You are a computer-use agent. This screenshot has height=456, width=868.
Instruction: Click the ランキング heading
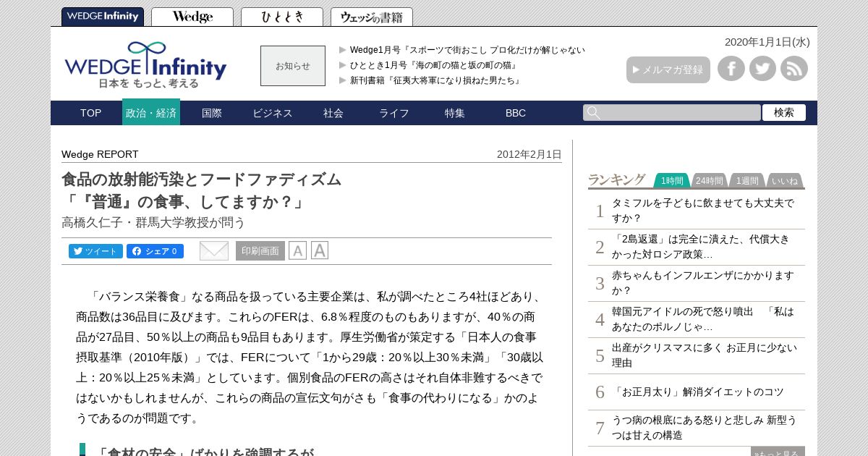click(616, 180)
